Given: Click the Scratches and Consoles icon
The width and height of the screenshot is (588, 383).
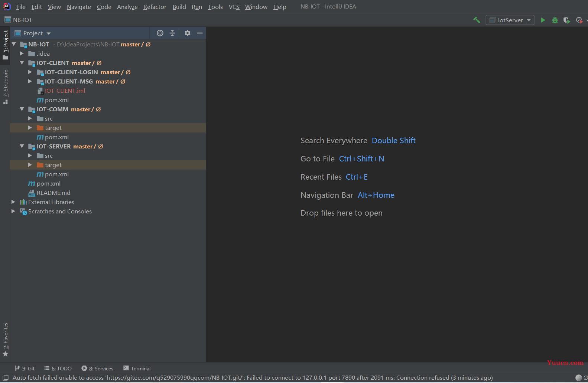Looking at the screenshot, I should pyautogui.click(x=23, y=212).
